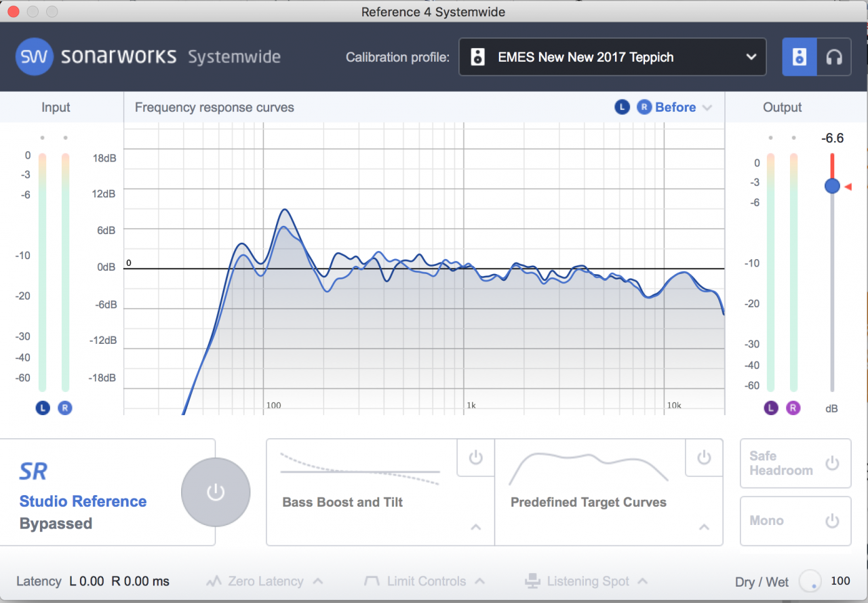Viewport: 868px width, 603px height.
Task: Click the Limit Controls shape icon
Action: pos(372,581)
